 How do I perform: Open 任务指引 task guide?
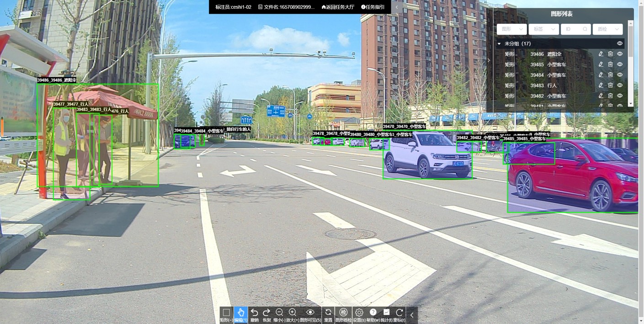(373, 7)
